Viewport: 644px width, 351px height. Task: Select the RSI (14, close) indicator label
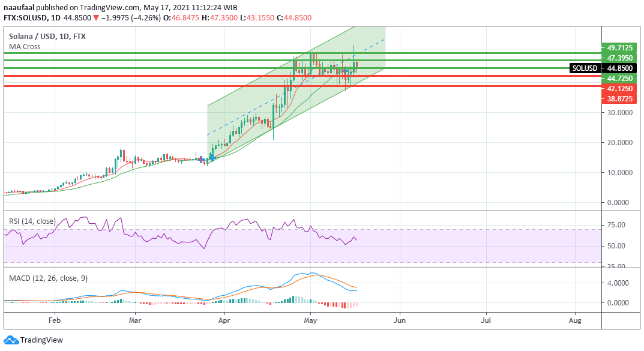(32, 221)
